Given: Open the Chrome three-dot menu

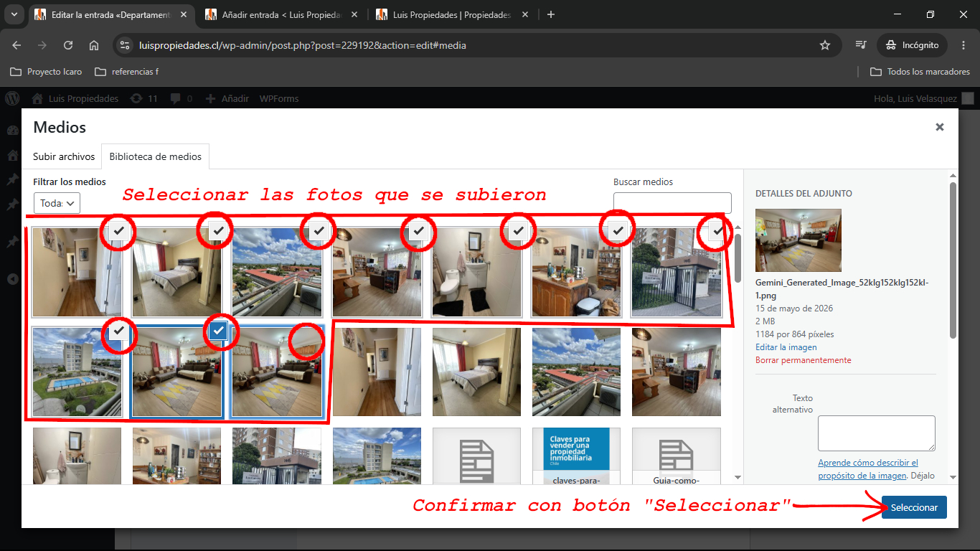Looking at the screenshot, I should (x=963, y=45).
